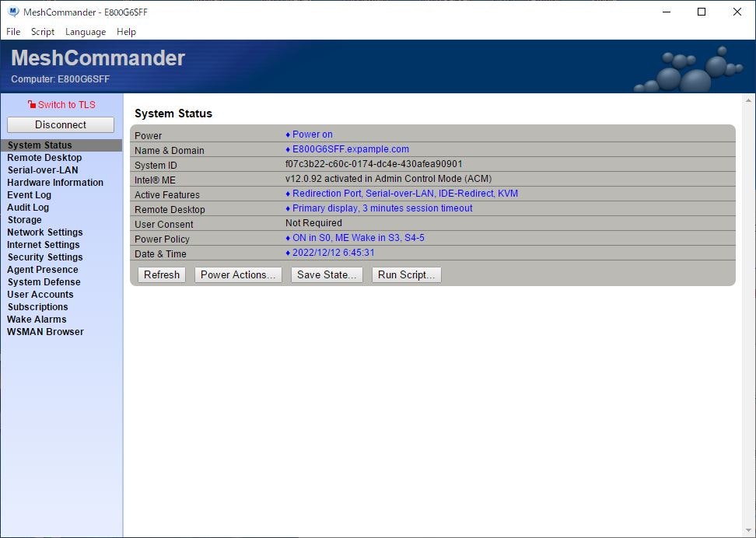Click the Intel ME version text
Viewport: 756px width, 538px height.
[389, 179]
